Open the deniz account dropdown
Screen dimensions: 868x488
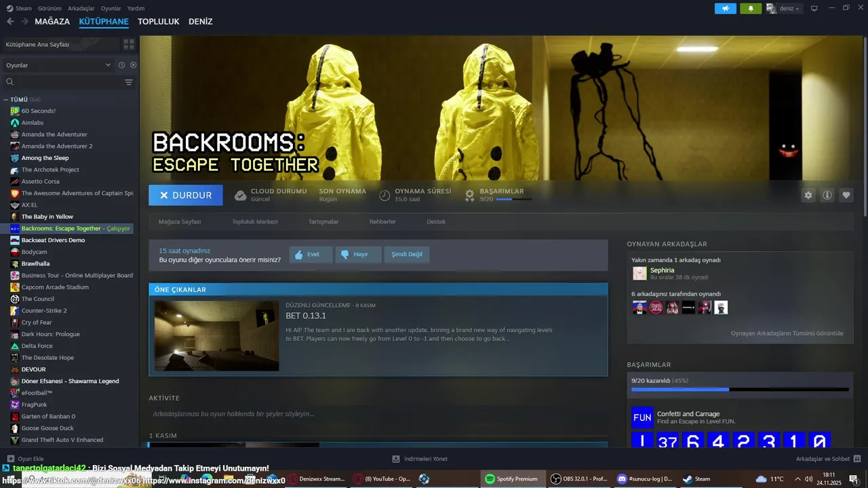[x=783, y=9]
